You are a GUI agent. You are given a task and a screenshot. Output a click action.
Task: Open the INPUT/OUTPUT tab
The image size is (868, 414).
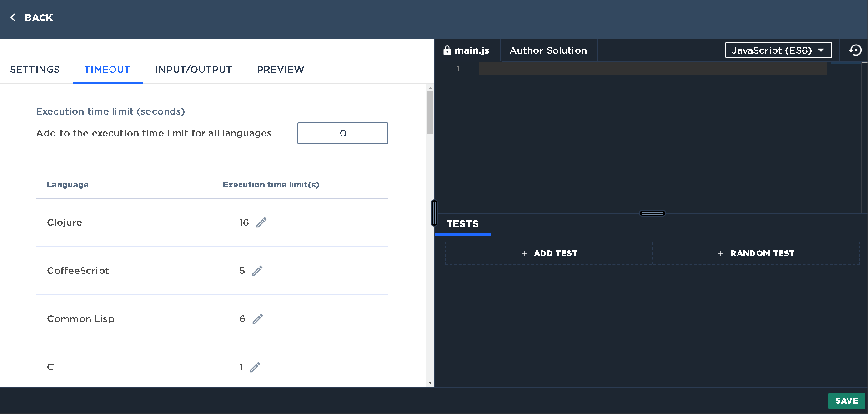pos(193,69)
